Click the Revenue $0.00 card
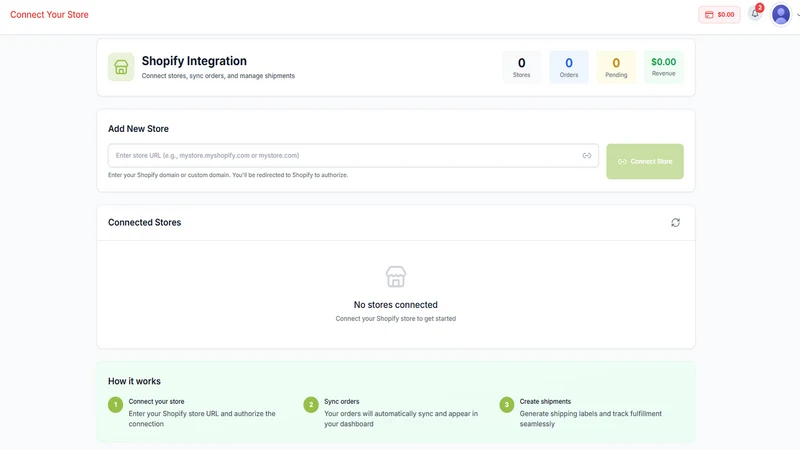Screen dimensions: 800x450 664,67
